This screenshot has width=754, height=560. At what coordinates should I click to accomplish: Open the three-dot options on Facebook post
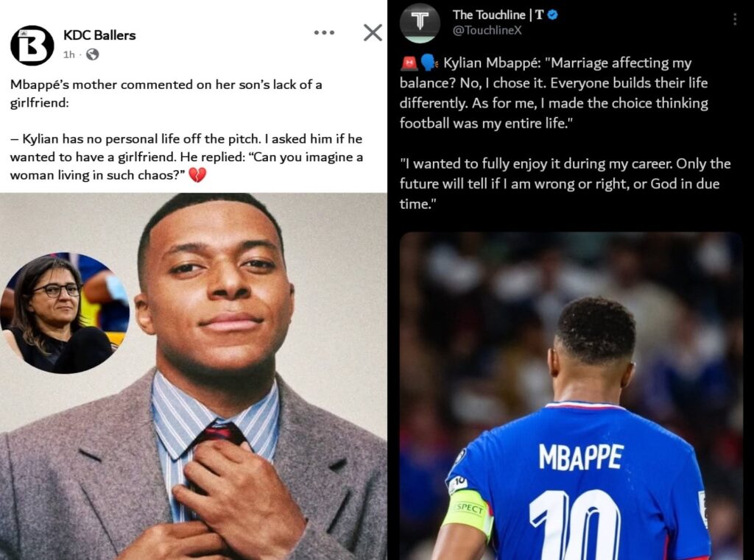[324, 32]
